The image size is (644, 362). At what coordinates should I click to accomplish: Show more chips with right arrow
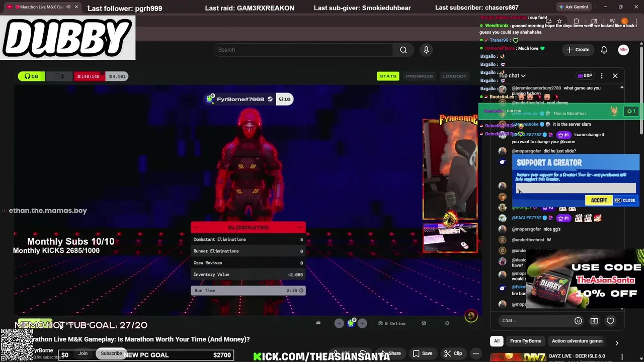(x=616, y=343)
